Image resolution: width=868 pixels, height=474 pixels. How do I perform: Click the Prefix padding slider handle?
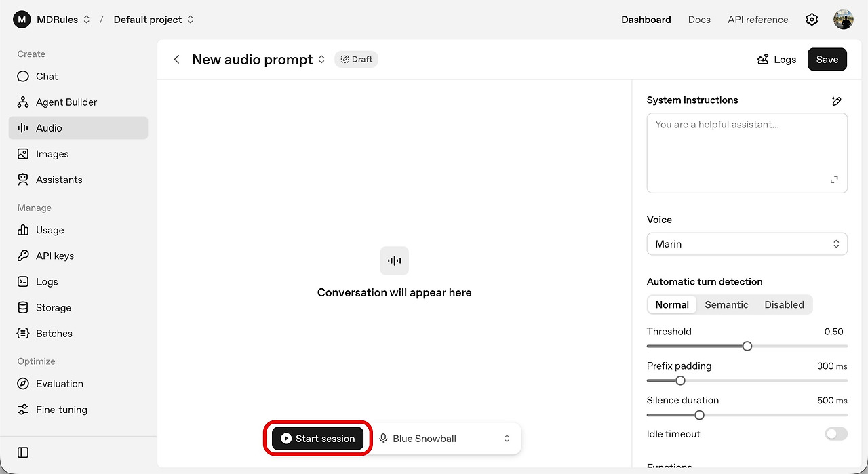[680, 380]
